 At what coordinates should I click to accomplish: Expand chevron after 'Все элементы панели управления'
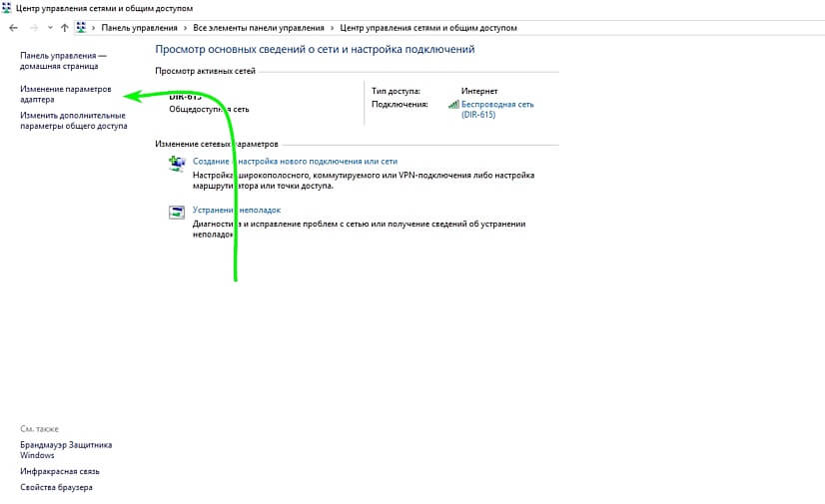(x=332, y=29)
